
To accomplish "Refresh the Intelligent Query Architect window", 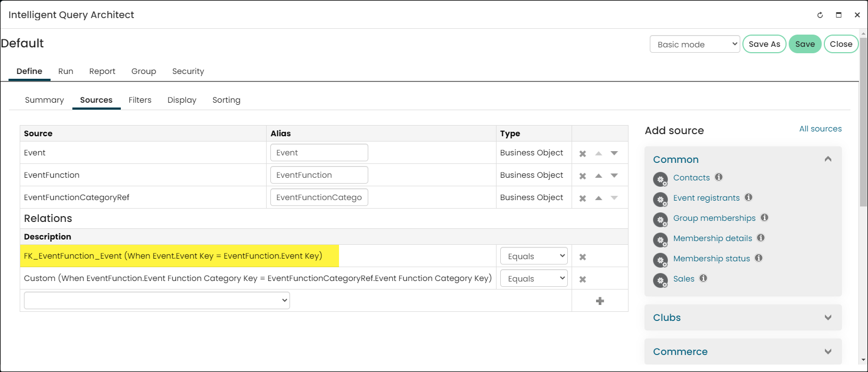I will tap(820, 15).
